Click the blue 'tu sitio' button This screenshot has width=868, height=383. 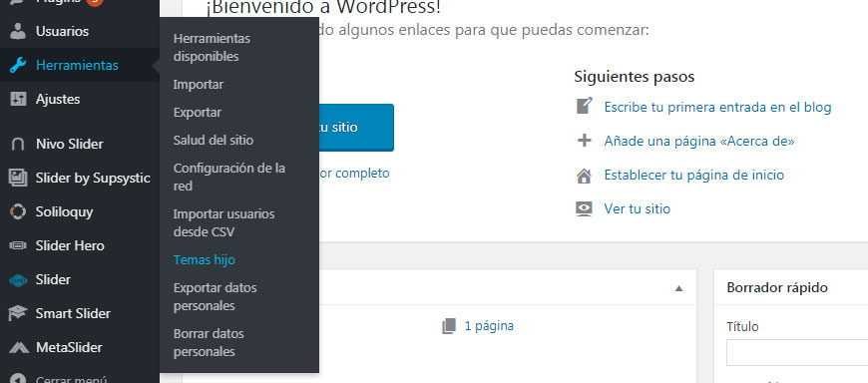(x=356, y=128)
